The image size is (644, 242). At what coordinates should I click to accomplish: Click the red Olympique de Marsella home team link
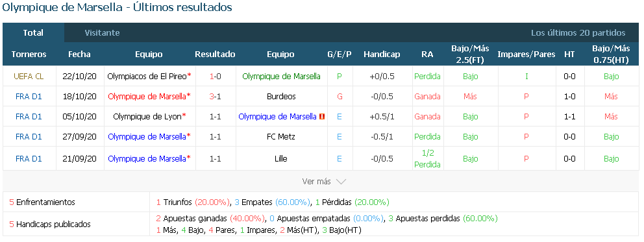[147, 97]
